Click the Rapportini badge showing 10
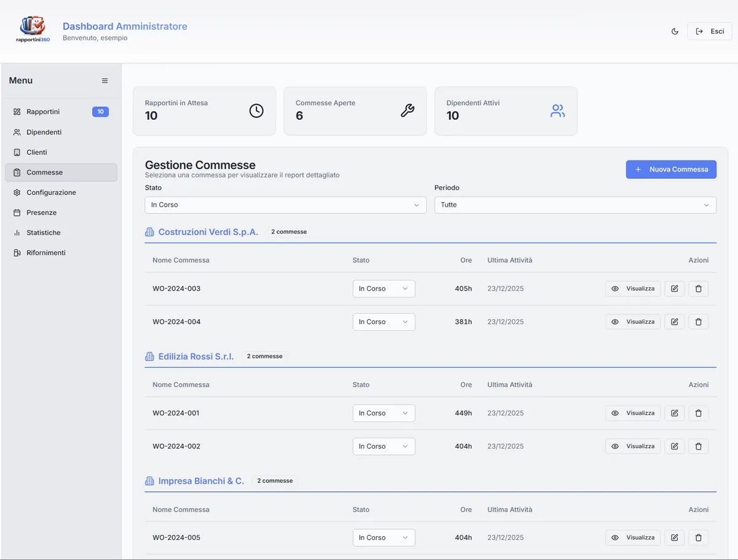Viewport: 738px width, 560px height. 100,112
